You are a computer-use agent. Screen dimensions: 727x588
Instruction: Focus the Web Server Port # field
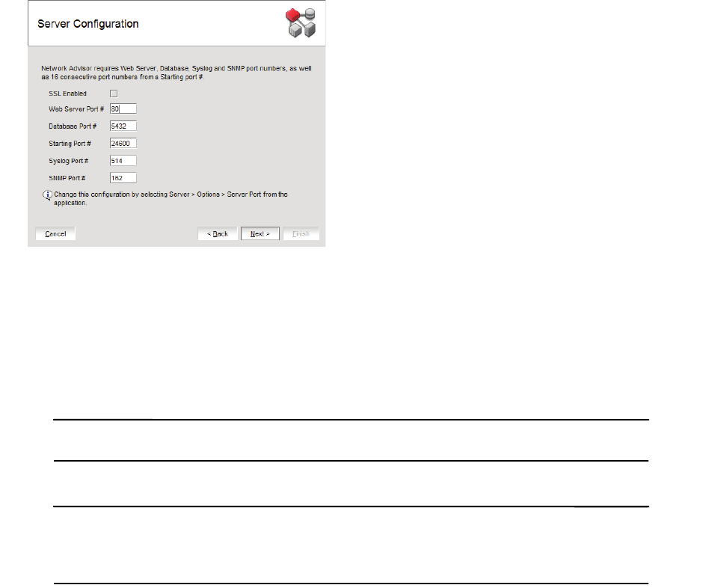pyautogui.click(x=123, y=109)
